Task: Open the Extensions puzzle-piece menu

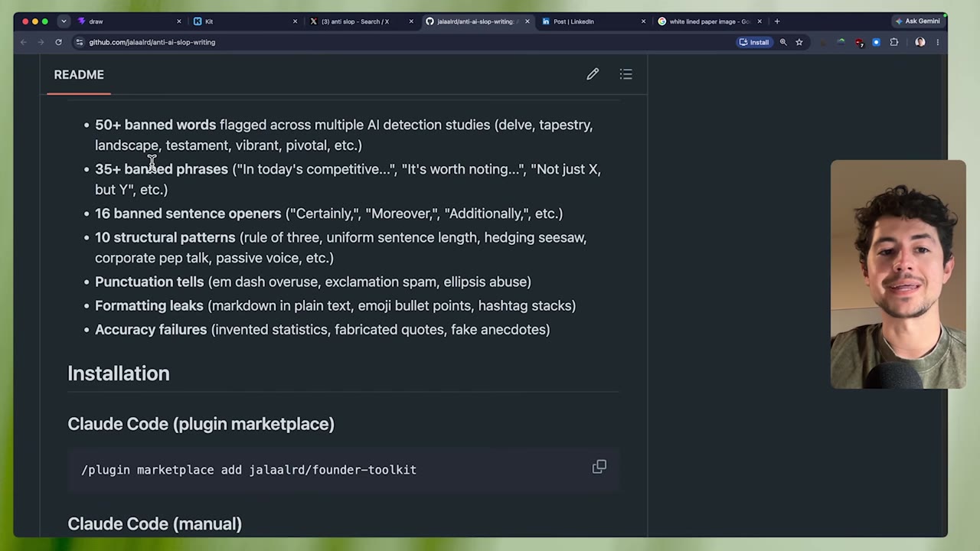Action: [x=894, y=42]
